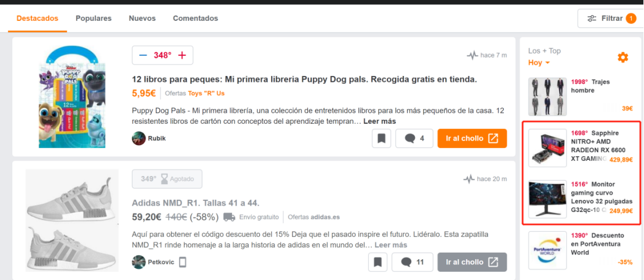Open Rubik's user avatar

pyautogui.click(x=139, y=139)
